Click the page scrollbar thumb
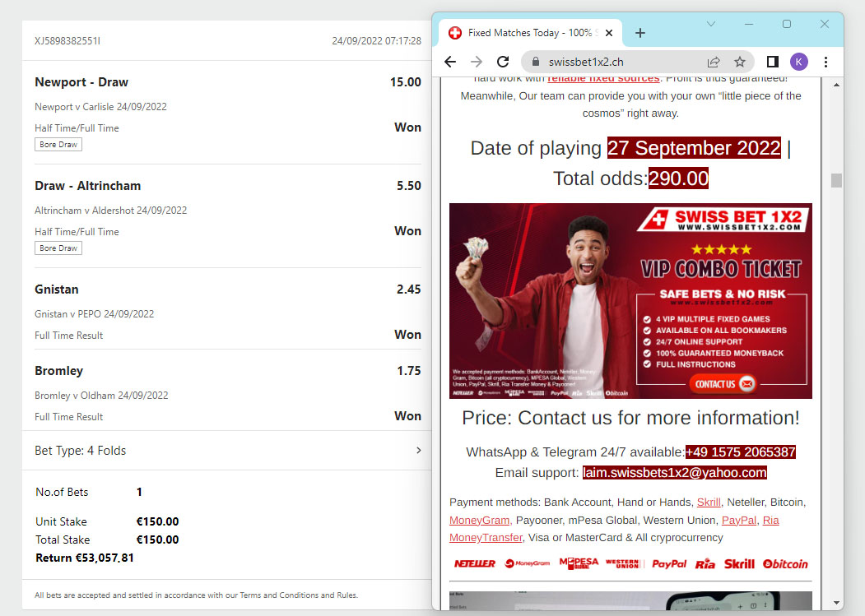 tap(836, 180)
